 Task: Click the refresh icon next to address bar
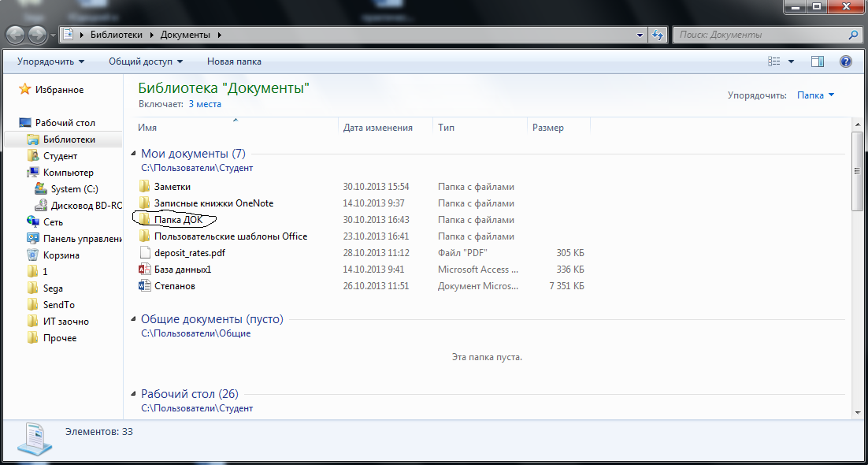tap(658, 35)
